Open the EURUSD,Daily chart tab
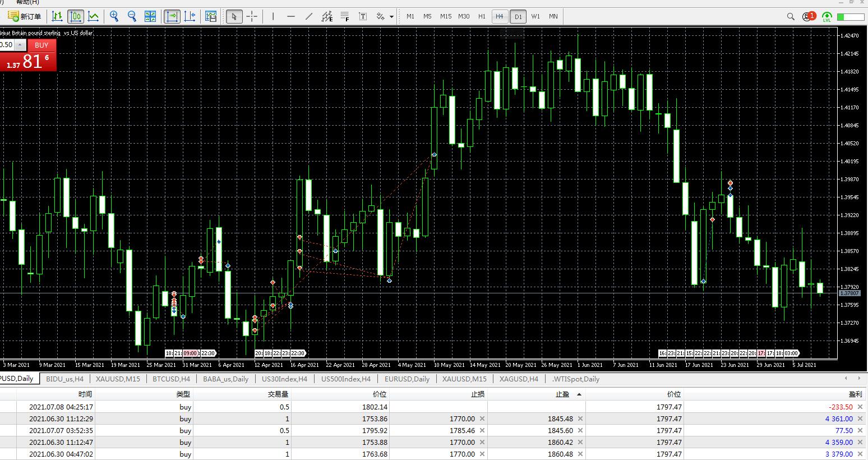 (x=407, y=379)
